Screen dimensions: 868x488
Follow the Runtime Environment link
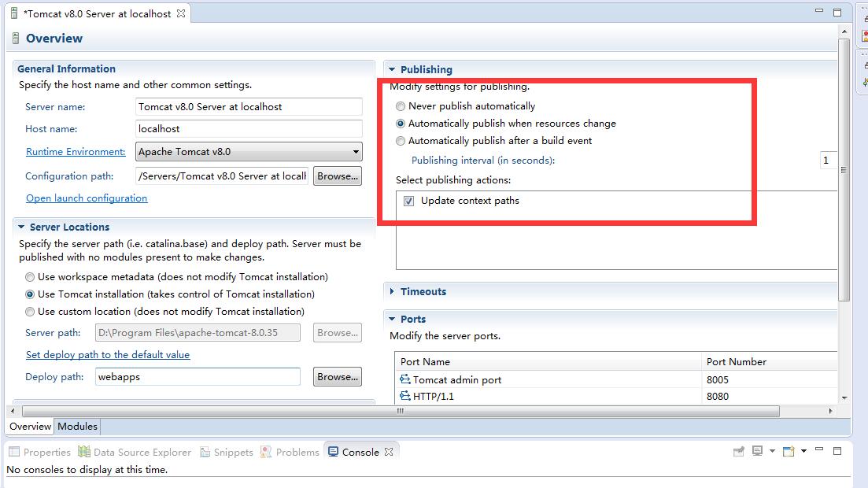coord(76,152)
